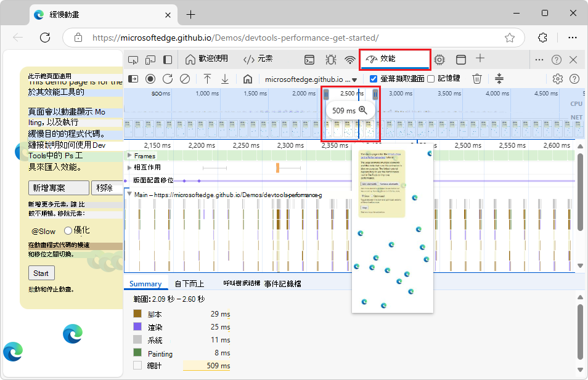Open the browser settings ellipsis menu
588x380 pixels.
(x=572, y=38)
